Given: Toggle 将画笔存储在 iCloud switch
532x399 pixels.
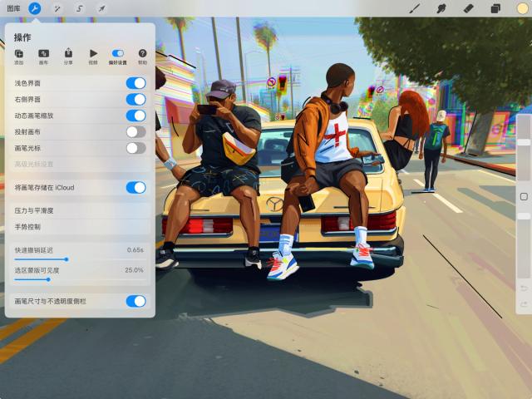Looking at the screenshot, I should 136,188.
